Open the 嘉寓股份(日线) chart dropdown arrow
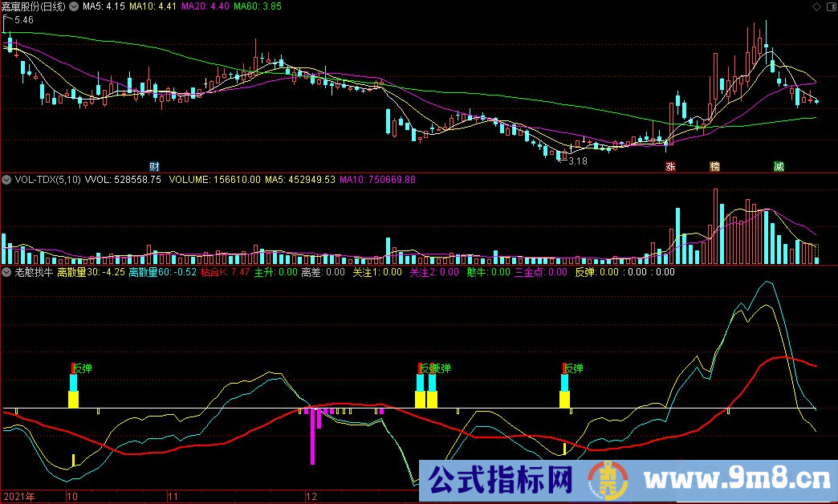The image size is (838, 504). [74, 6]
